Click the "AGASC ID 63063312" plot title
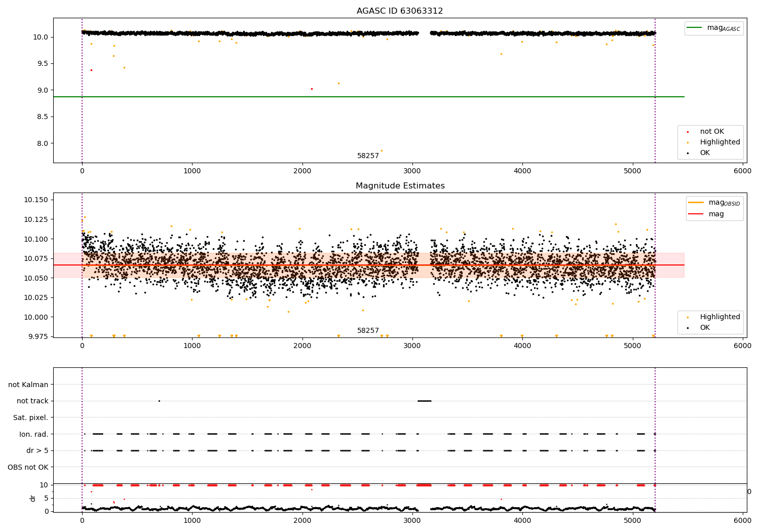Viewport: 760px width, 532px height. pyautogui.click(x=400, y=11)
